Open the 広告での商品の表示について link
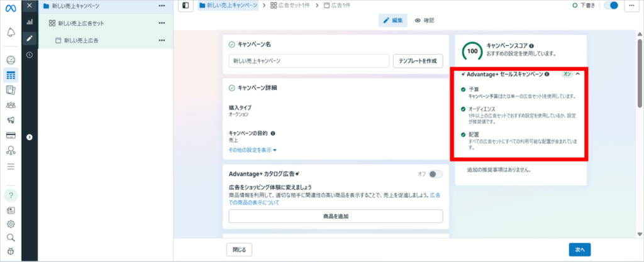Image resolution: width=644 pixels, height=262 pixels. tap(335, 199)
